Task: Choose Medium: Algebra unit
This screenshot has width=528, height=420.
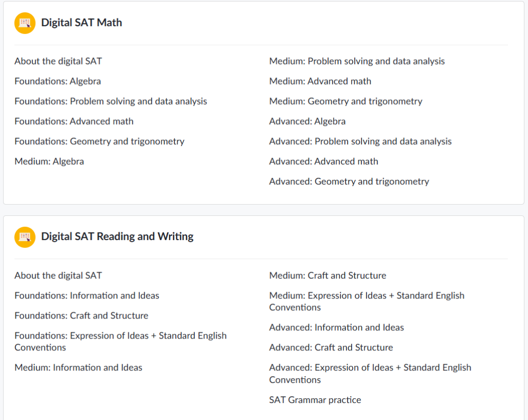Action: click(x=49, y=161)
